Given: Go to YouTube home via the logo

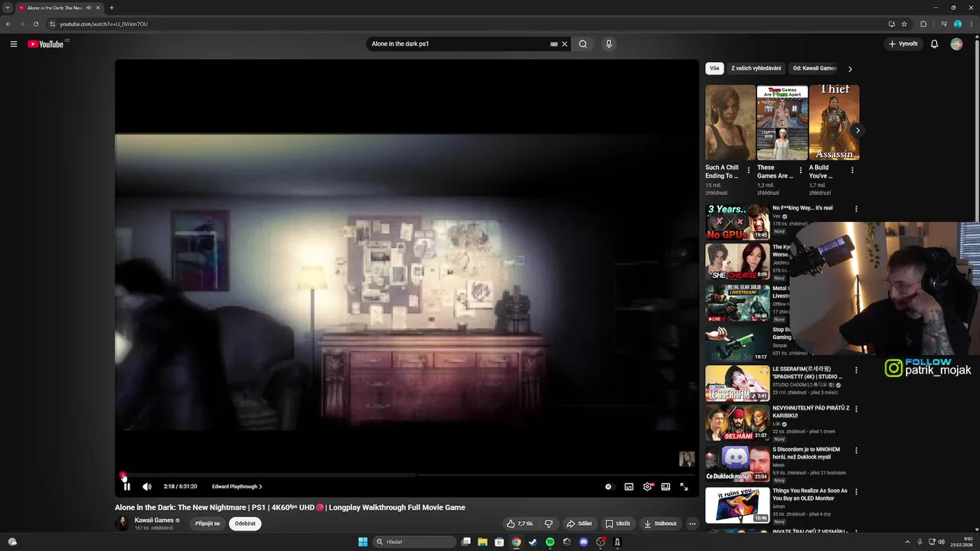Looking at the screenshot, I should (x=47, y=44).
